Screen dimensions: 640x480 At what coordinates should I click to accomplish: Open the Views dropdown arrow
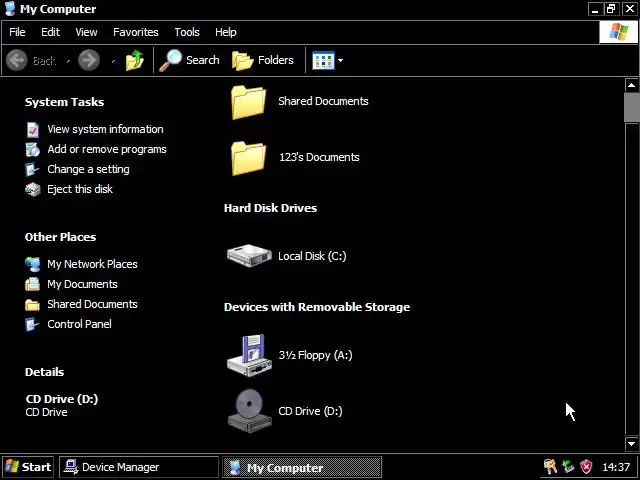coord(340,61)
